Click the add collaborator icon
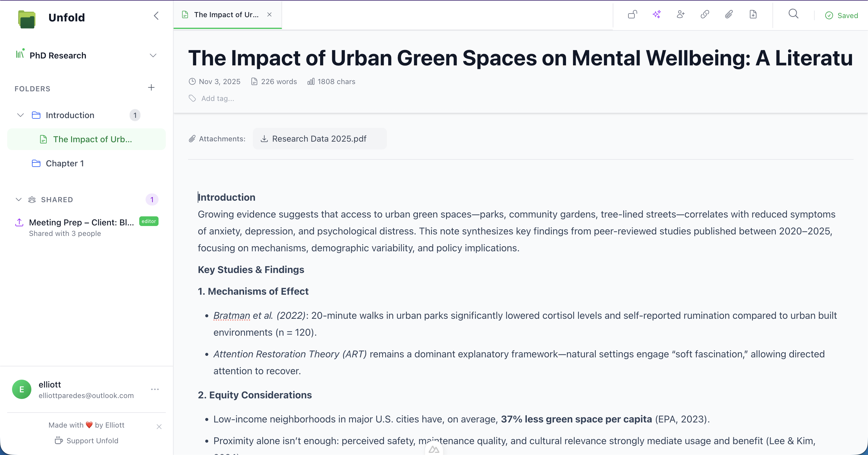 pos(681,14)
